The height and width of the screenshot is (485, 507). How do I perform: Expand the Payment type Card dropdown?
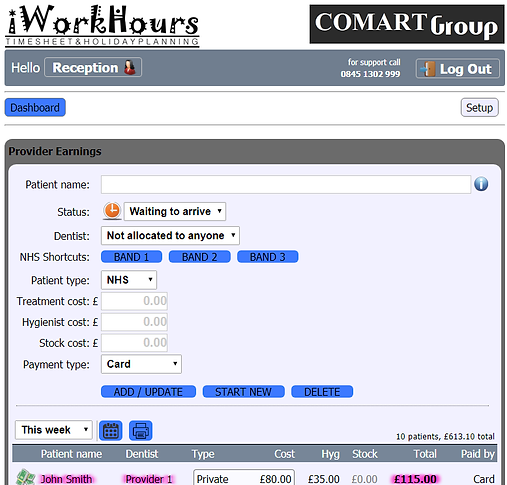[x=141, y=364]
